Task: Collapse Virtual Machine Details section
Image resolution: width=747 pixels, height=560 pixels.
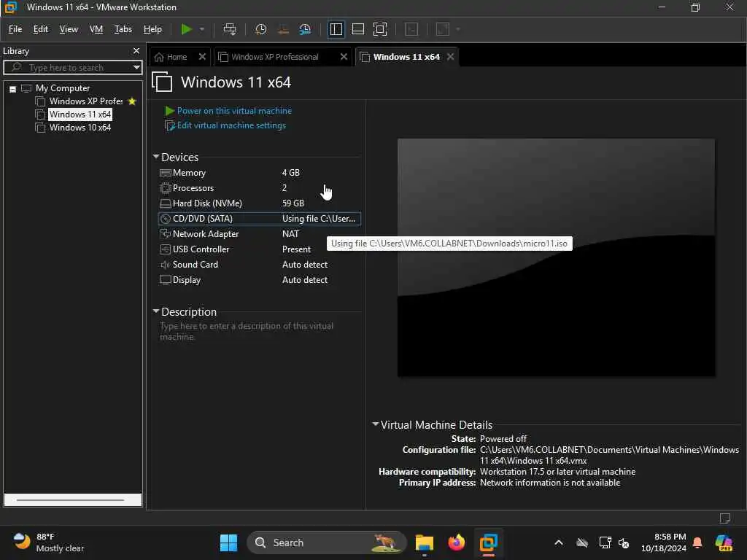Action: pos(376,424)
